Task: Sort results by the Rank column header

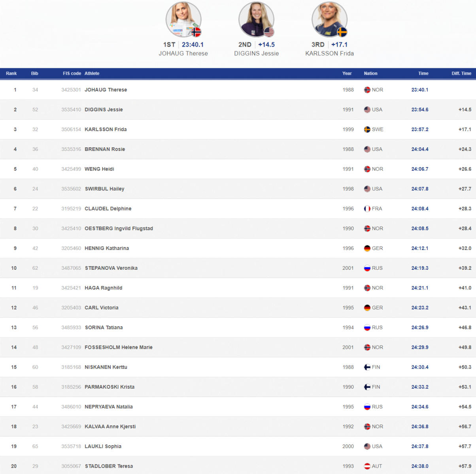Action: (x=11, y=73)
